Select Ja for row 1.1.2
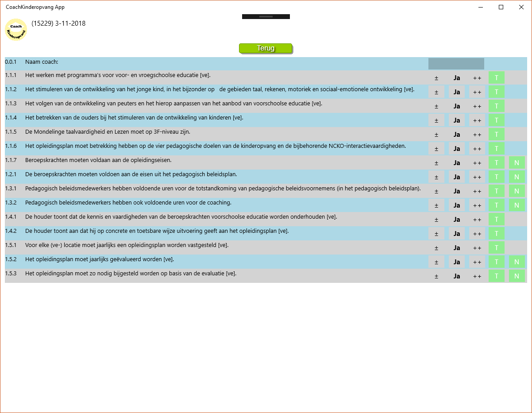This screenshot has width=532, height=413. point(457,92)
